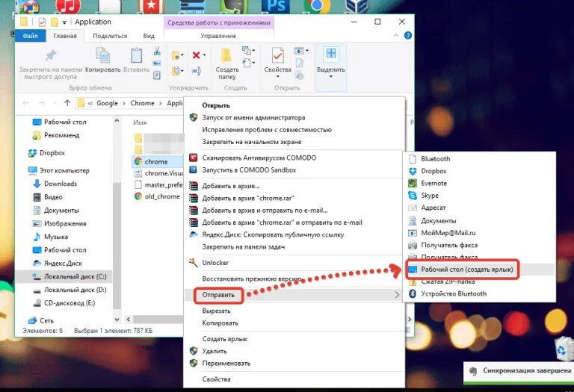Switch to the Поделиться tab

[110, 36]
